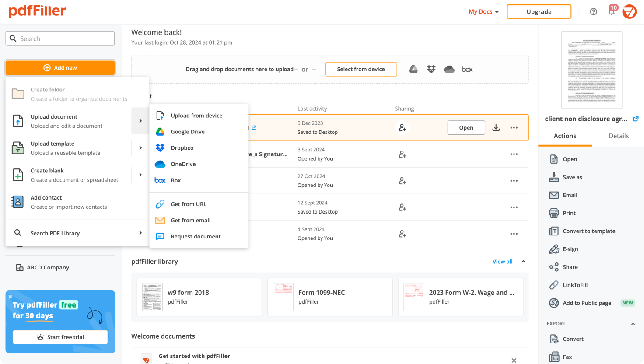Screen dimensions: 644x364
Task: Select OneDrive from the upload submenu
Action: pos(183,164)
